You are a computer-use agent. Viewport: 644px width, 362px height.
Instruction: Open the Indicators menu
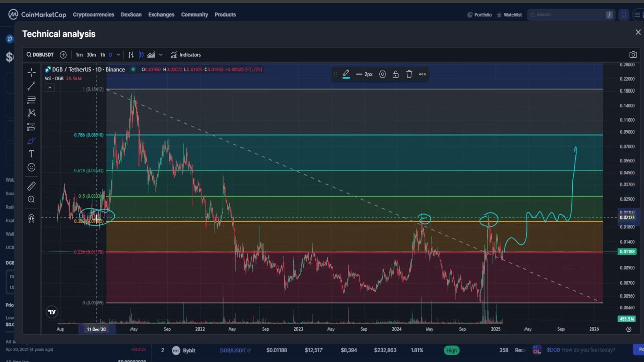click(x=186, y=55)
